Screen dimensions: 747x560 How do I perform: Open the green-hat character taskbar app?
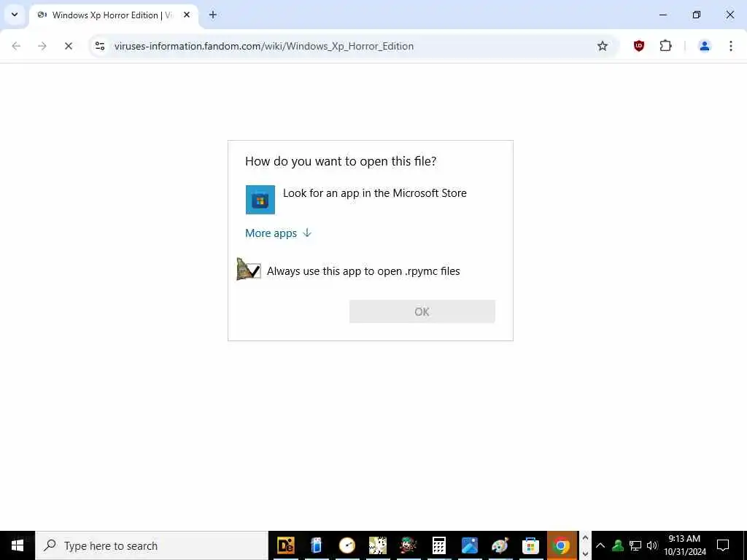409,545
